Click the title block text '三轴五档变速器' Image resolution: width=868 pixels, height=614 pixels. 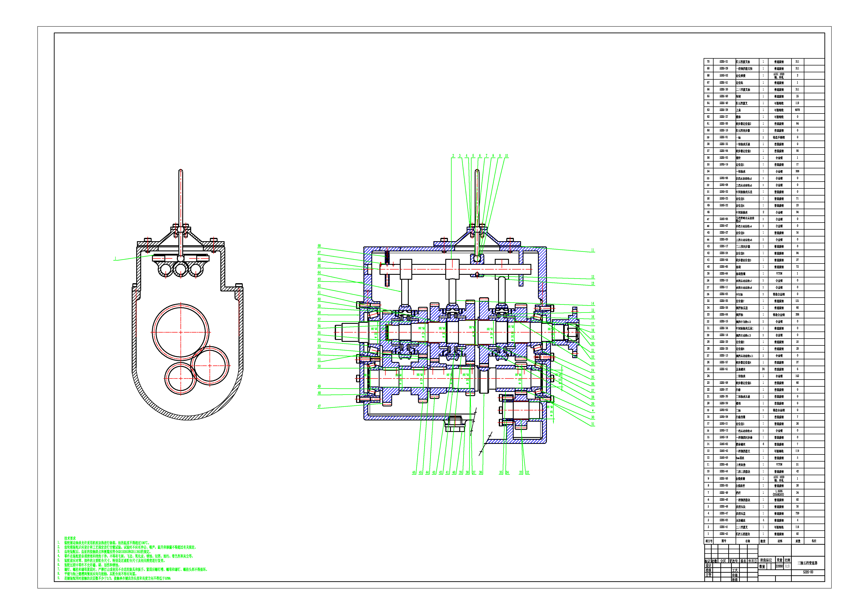click(807, 563)
